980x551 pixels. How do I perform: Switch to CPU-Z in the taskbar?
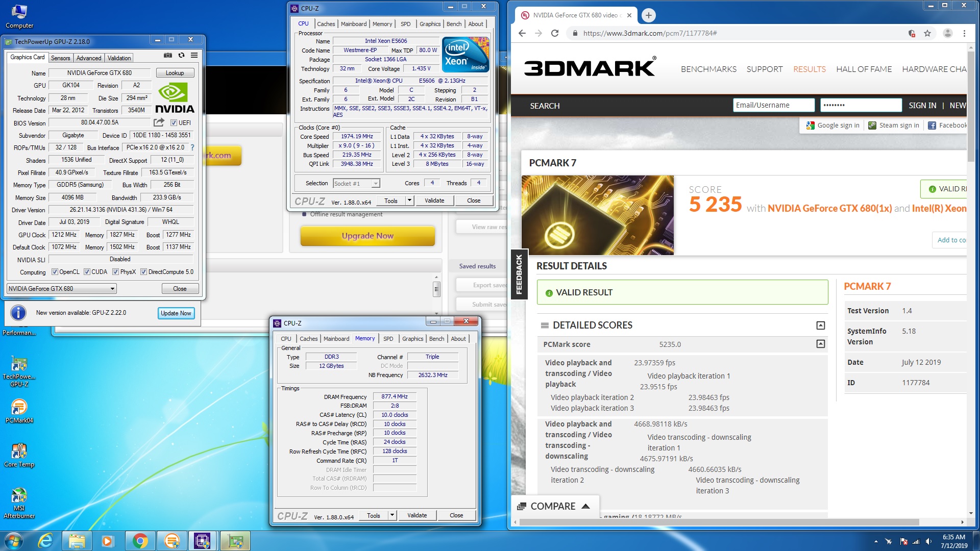203,541
